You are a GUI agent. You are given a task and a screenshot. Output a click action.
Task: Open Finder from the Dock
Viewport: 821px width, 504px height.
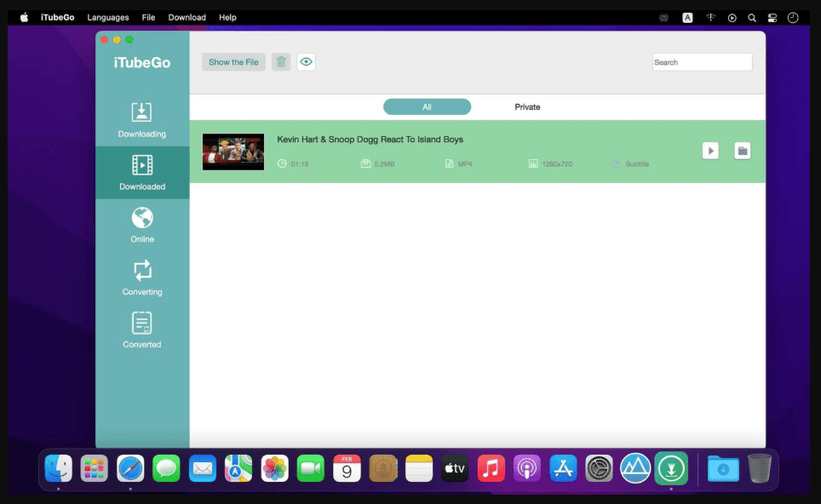pos(58,468)
